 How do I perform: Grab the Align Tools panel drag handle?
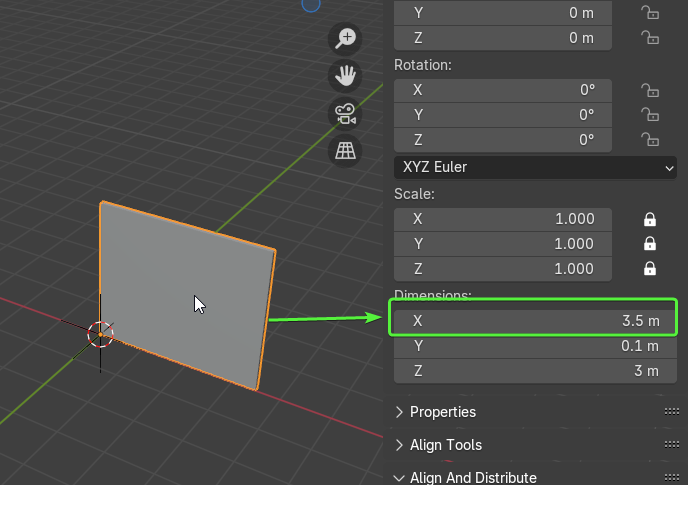point(672,444)
